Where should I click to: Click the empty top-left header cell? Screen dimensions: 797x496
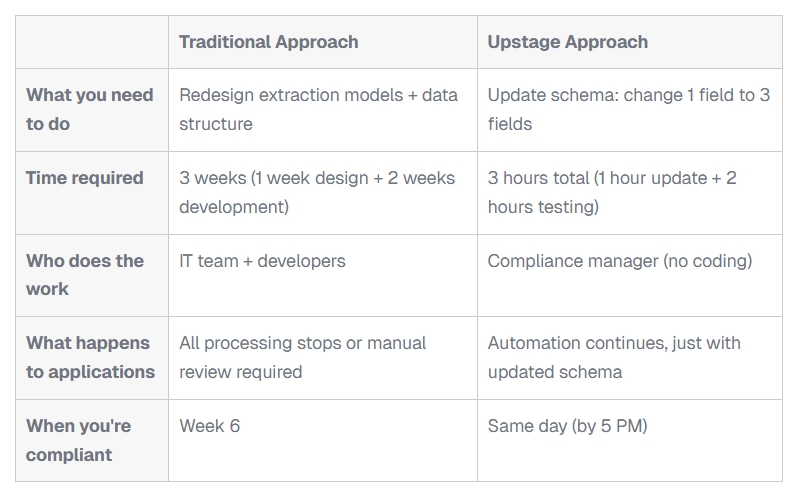click(92, 42)
